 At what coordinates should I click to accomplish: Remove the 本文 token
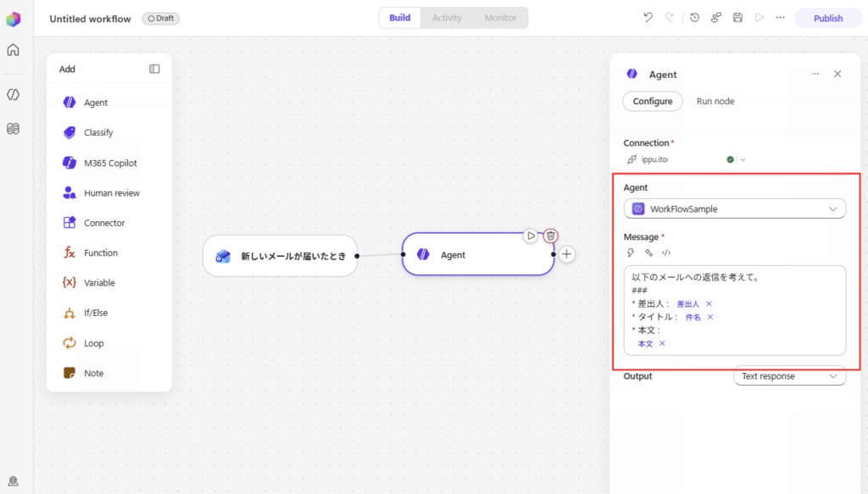click(x=662, y=343)
